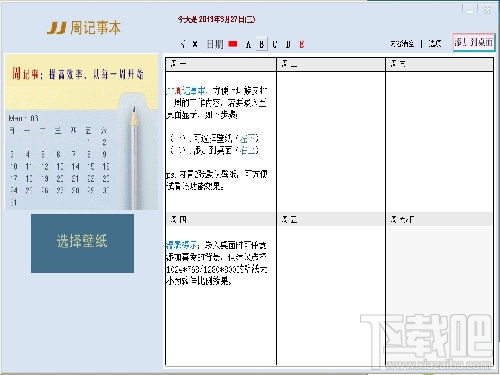Click the 周四 section header
The image size is (500, 375).
tap(221, 219)
